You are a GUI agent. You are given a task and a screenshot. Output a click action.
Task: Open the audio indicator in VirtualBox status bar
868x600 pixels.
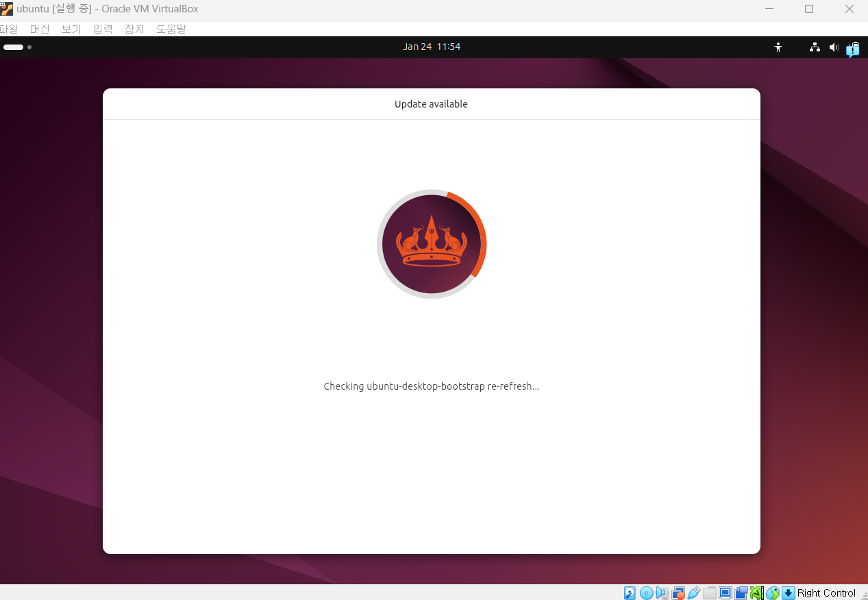pos(662,593)
